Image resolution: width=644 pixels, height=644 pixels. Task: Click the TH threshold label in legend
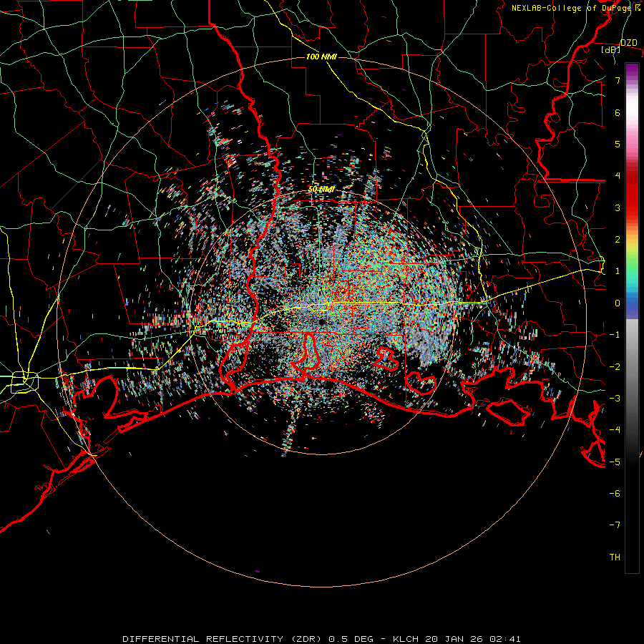point(615,557)
